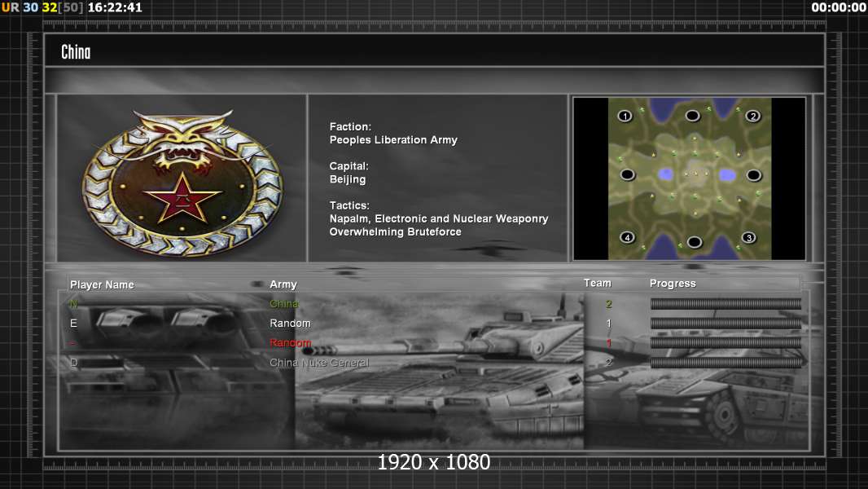Click the "Overwhelming Bruteforce" line
The width and height of the screenshot is (868, 489).
click(x=395, y=232)
